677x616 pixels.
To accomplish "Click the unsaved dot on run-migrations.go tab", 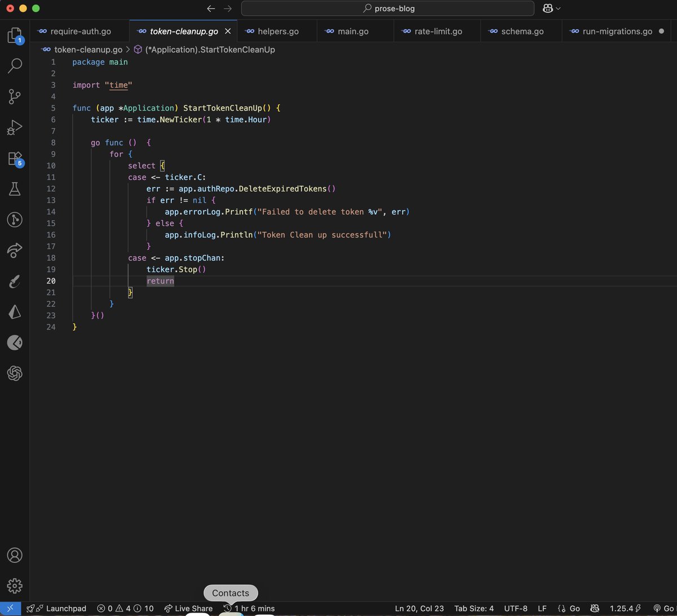I will [662, 32].
